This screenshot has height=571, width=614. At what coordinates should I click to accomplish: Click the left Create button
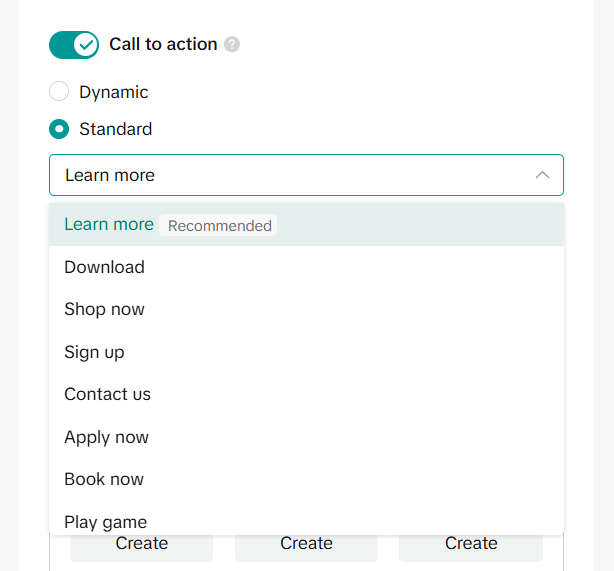pyautogui.click(x=141, y=545)
